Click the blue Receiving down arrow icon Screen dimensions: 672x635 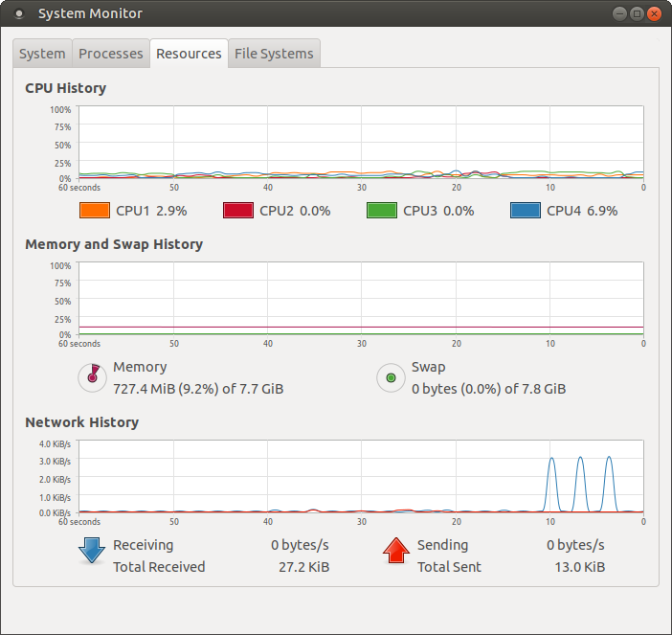92,551
